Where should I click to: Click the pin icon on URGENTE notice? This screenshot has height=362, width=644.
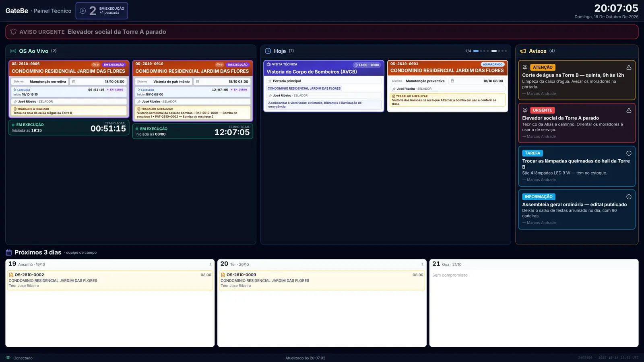click(525, 110)
